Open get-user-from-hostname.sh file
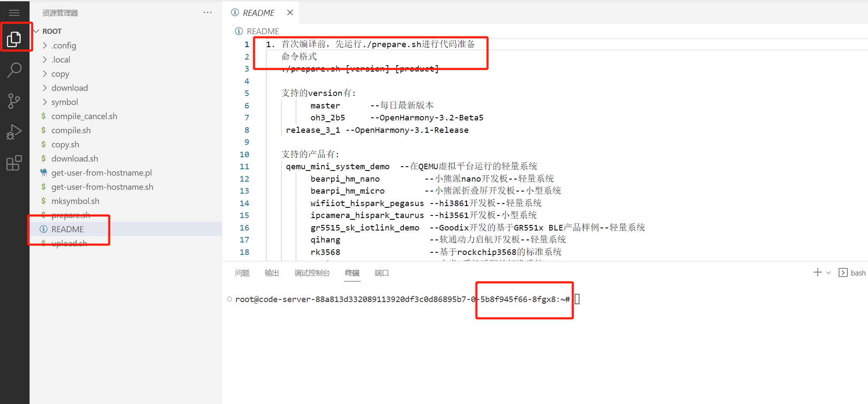The image size is (868, 404). [102, 187]
